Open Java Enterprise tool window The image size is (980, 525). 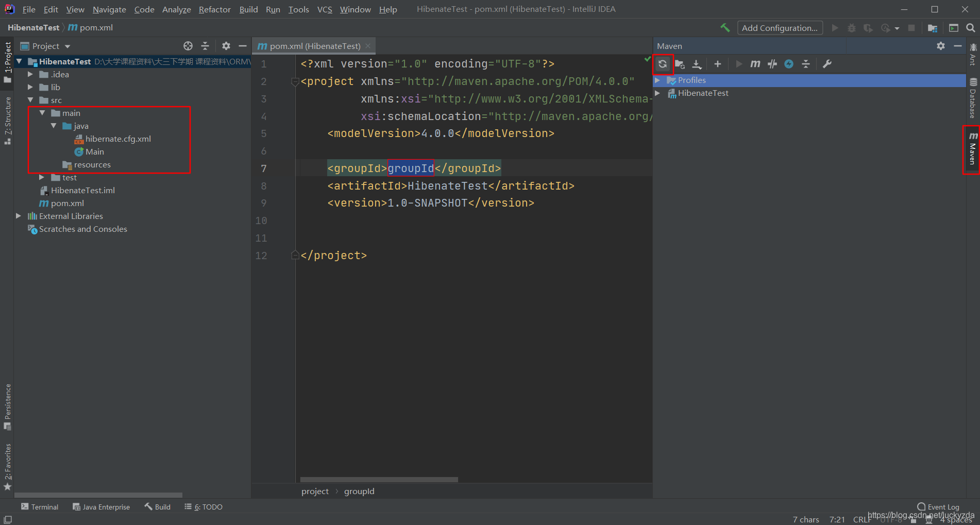coord(102,507)
